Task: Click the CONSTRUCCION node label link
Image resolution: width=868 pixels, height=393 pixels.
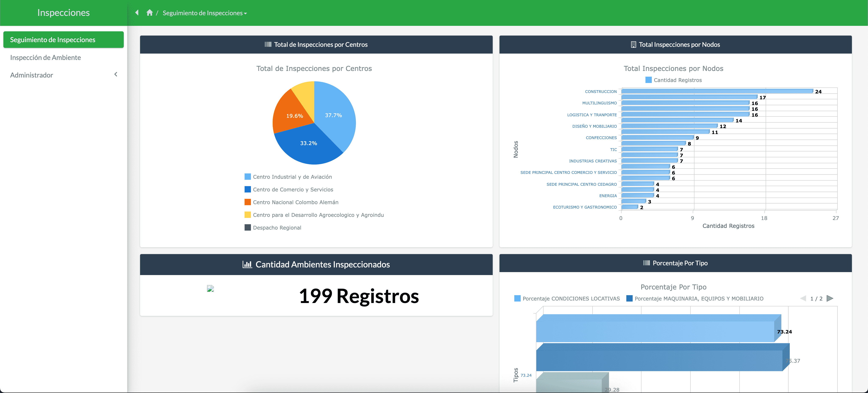Action: tap(600, 92)
